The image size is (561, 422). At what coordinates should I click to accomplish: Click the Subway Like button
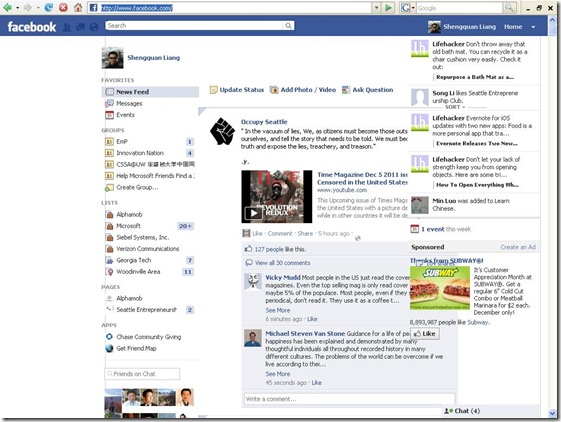(425, 334)
